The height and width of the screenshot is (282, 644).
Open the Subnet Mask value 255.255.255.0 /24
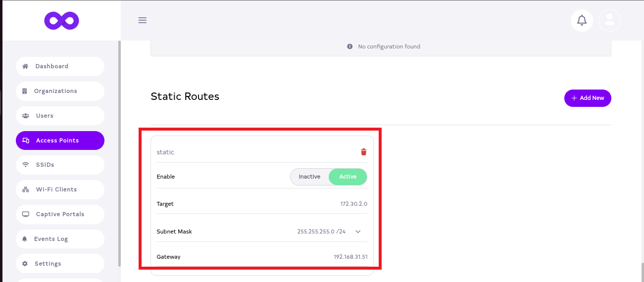[321, 232]
